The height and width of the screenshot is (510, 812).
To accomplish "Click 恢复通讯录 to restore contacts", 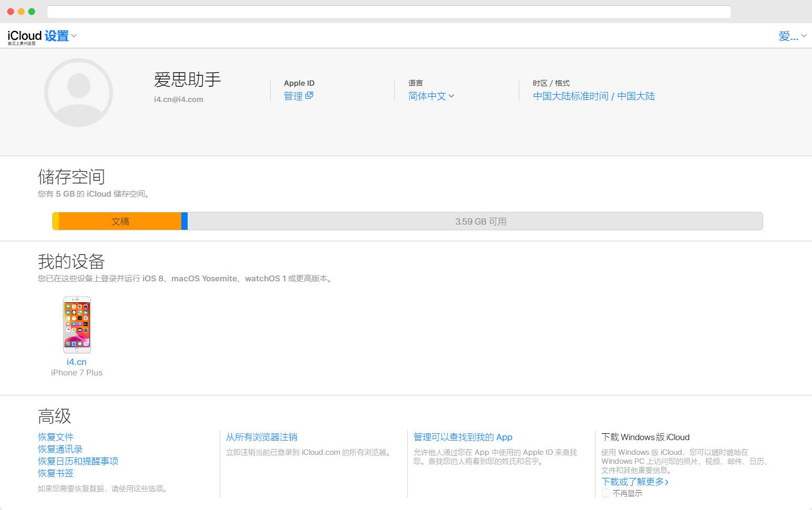I will (x=59, y=449).
